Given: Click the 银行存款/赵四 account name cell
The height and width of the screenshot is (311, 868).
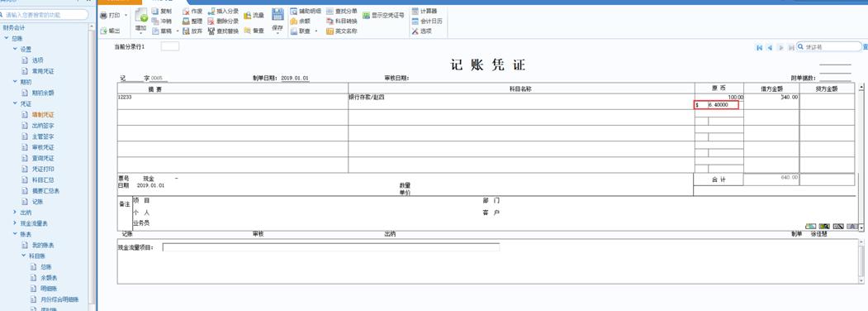Looking at the screenshot, I should (521, 102).
